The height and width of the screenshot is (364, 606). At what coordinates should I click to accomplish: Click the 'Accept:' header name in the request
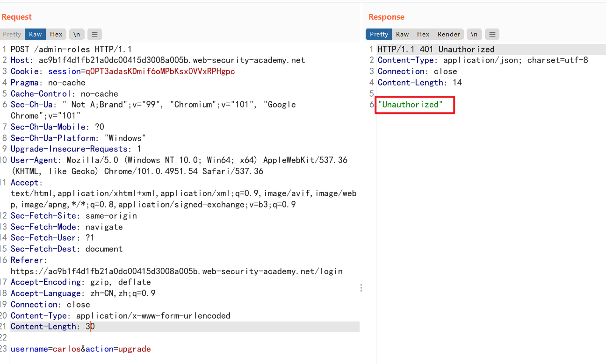pyautogui.click(x=27, y=182)
